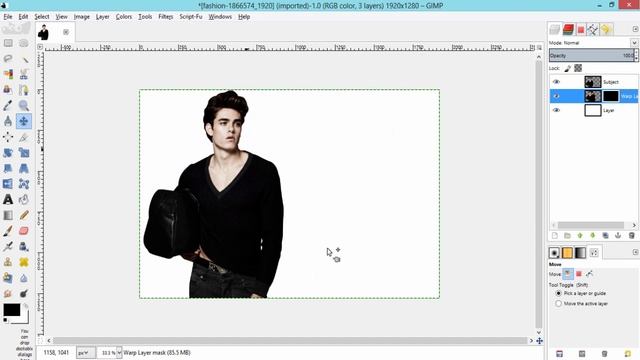Image resolution: width=640 pixels, height=360 pixels.
Task: Select the Eraser tool
Action: tap(24, 231)
